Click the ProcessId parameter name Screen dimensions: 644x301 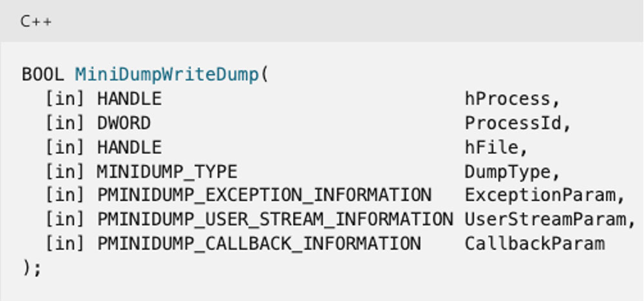[513, 123]
